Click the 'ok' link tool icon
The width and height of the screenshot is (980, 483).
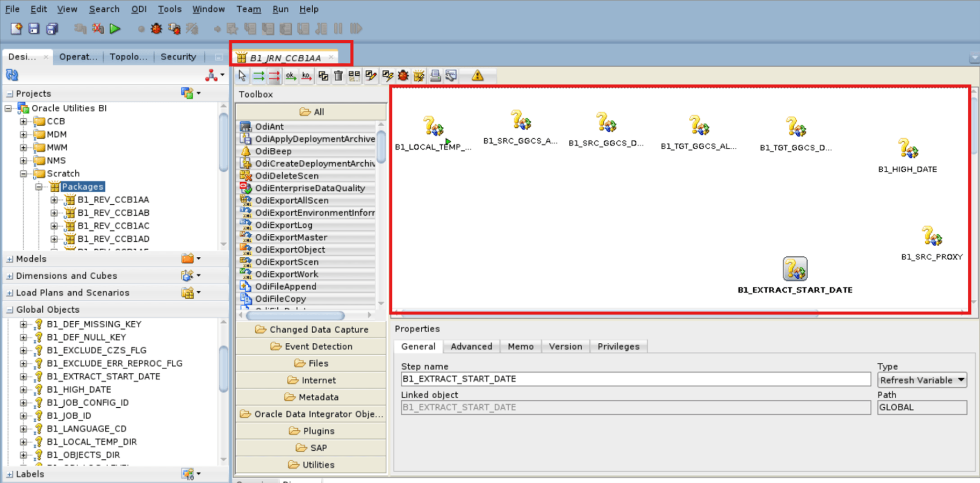[x=290, y=76]
